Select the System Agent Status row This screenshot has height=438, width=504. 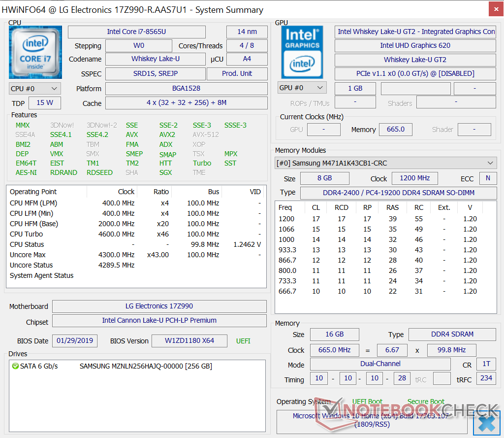135,275
